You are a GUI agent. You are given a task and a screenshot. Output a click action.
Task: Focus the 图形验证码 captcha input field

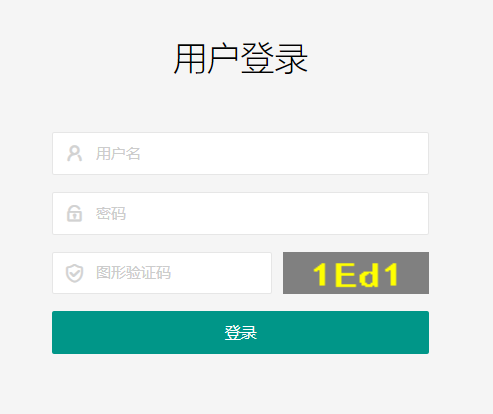(x=162, y=273)
